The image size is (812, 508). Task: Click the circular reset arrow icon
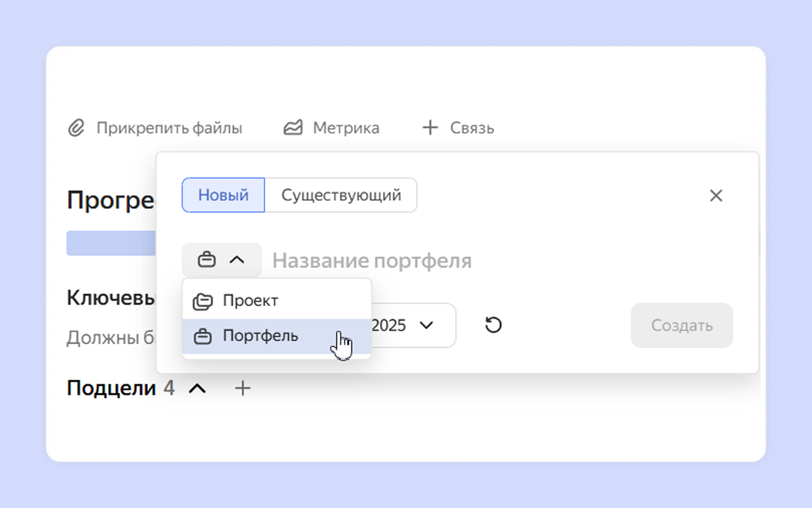tap(494, 325)
